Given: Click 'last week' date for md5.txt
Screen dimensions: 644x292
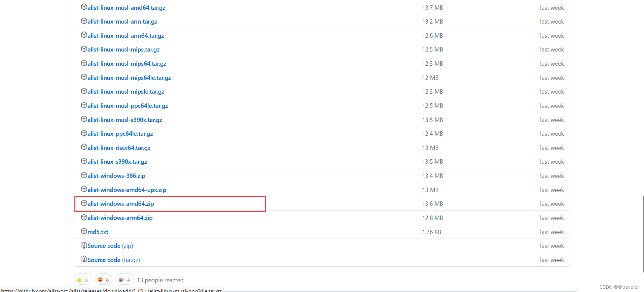Looking at the screenshot, I should (x=552, y=232).
